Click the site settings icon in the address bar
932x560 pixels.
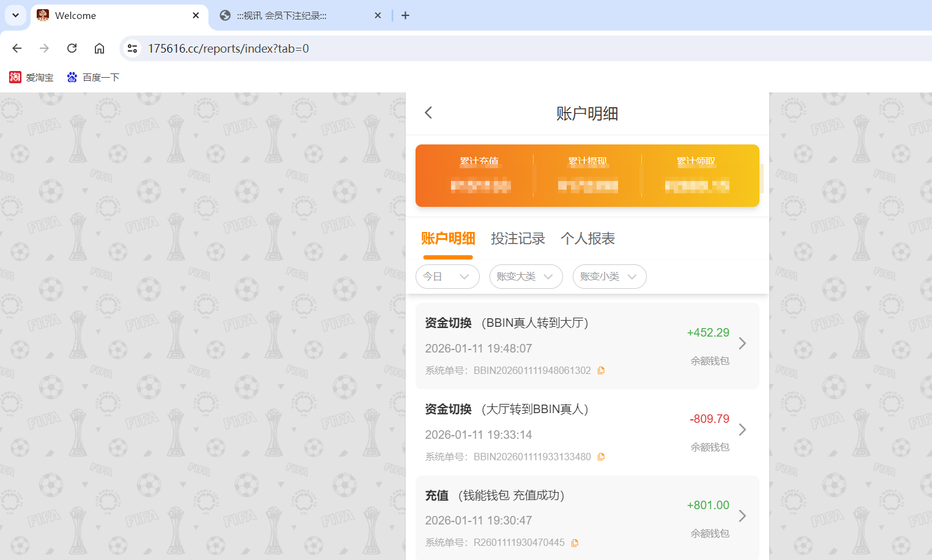(x=132, y=48)
